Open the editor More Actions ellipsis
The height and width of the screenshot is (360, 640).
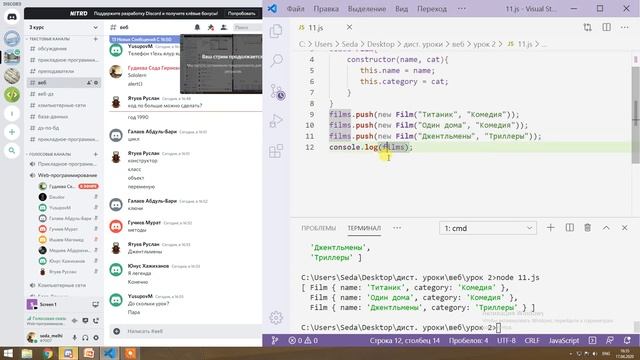click(625, 27)
